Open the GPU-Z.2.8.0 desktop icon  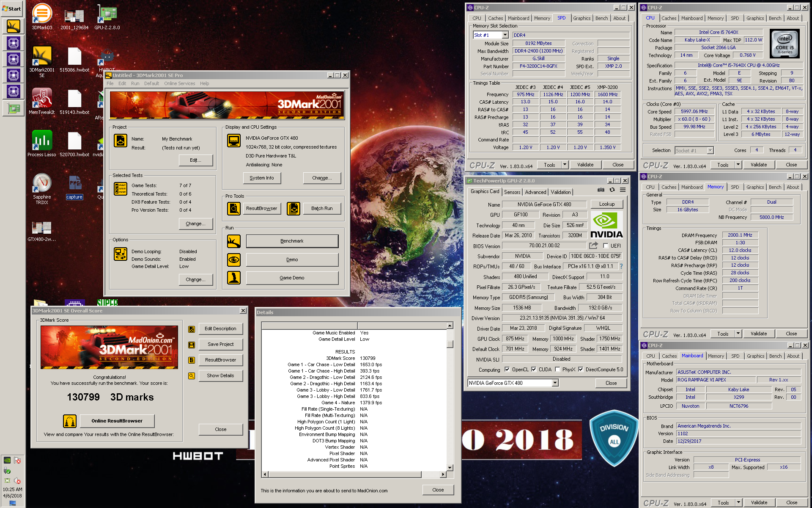pos(107,16)
